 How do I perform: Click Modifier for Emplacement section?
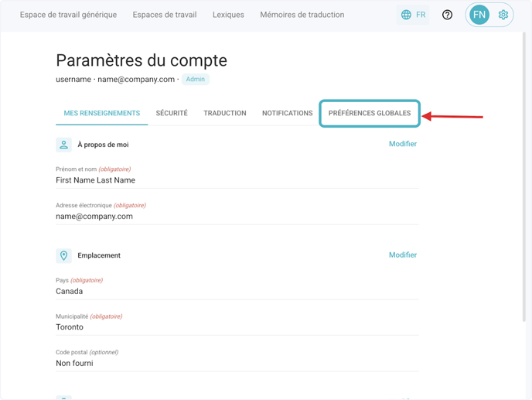click(402, 255)
